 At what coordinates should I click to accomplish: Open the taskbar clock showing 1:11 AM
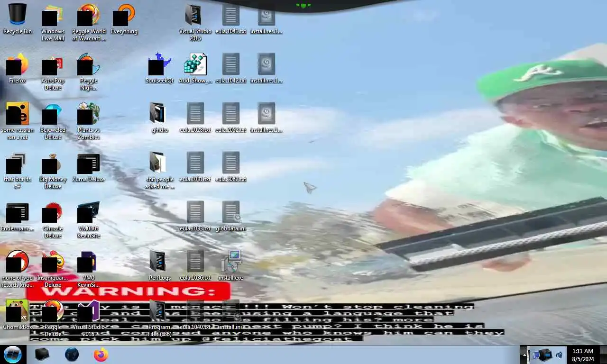point(582,355)
